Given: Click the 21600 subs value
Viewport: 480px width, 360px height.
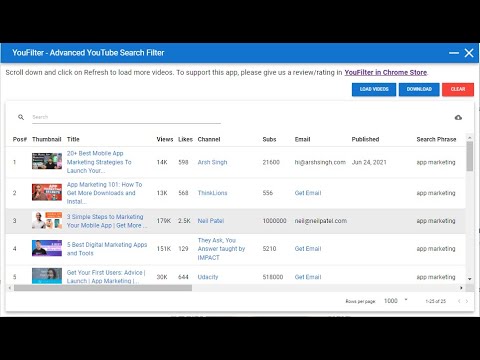Looking at the screenshot, I should coord(271,162).
